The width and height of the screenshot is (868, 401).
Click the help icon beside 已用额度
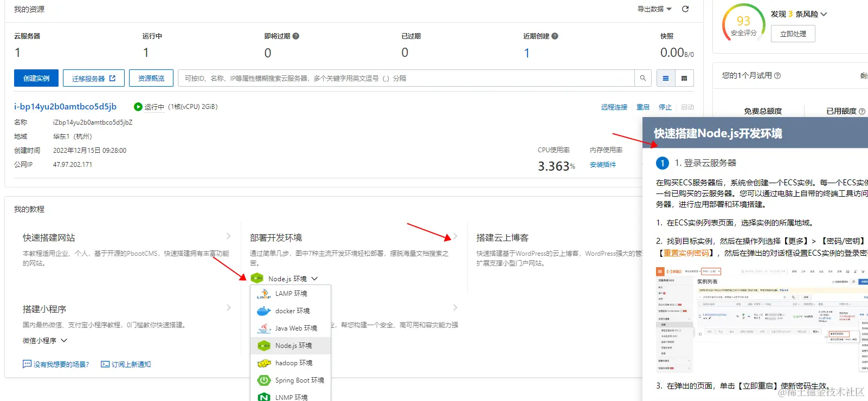pyautogui.click(x=862, y=111)
